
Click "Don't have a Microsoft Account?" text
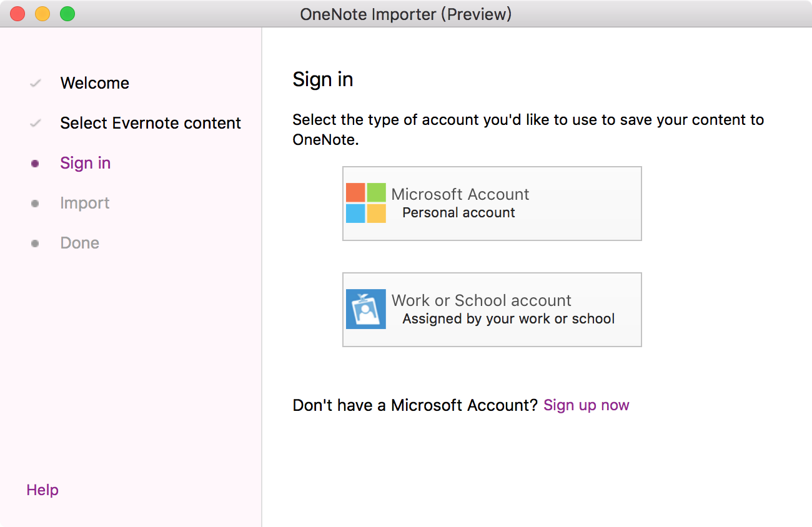tap(415, 405)
